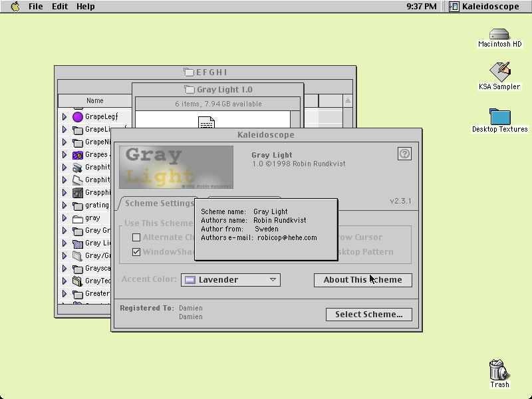Click the Gray Light 1.0 window title bar

pyautogui.click(x=218, y=90)
